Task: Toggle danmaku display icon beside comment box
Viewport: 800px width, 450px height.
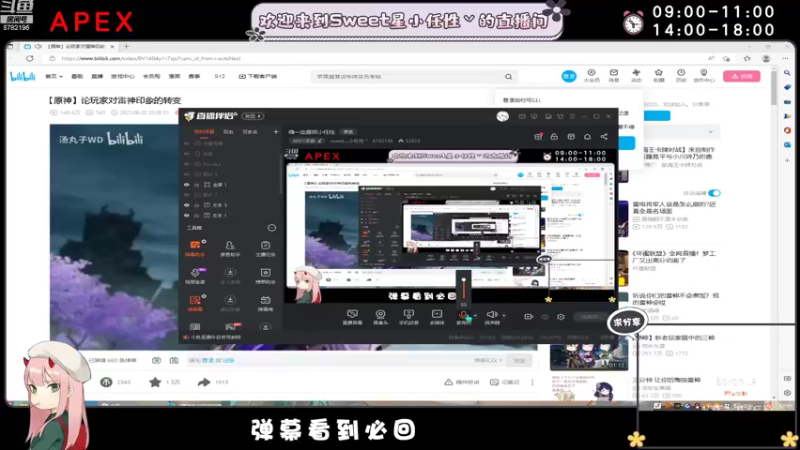Action: click(x=157, y=360)
